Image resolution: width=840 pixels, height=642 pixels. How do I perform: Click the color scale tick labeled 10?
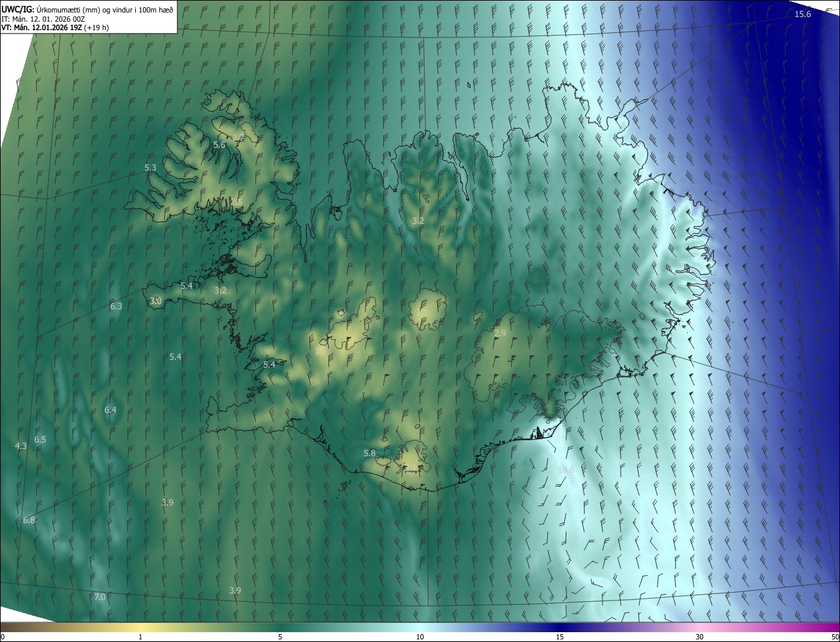click(420, 637)
